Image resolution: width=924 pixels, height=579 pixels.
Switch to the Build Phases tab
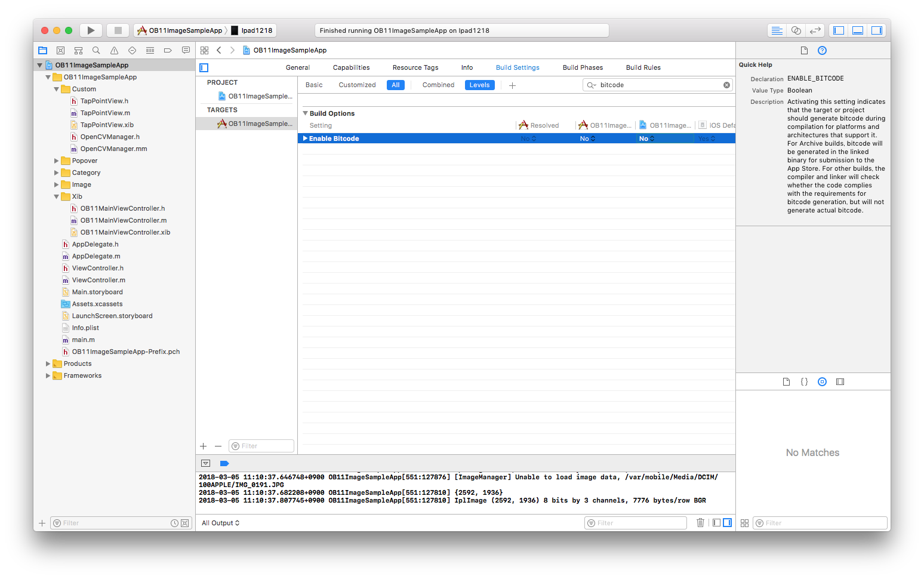583,67
